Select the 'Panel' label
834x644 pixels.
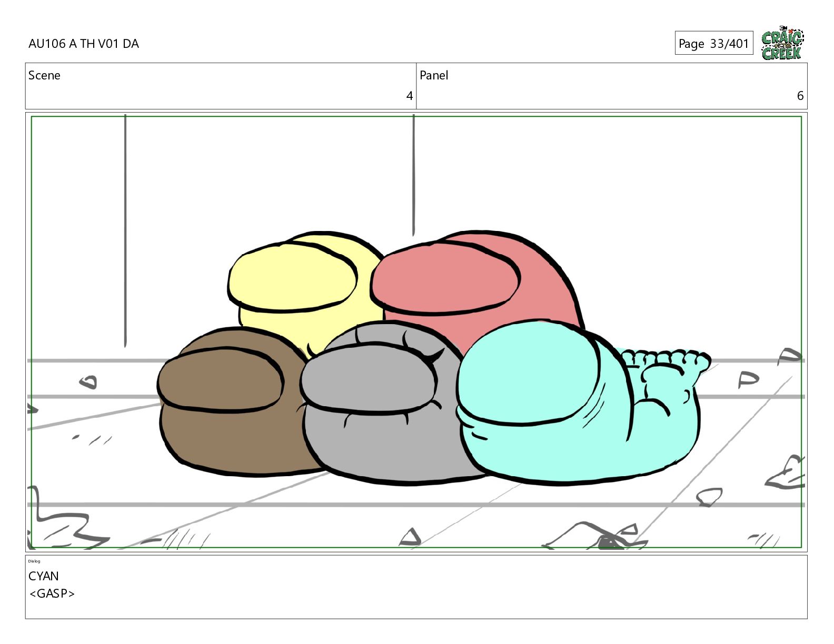pyautogui.click(x=434, y=75)
